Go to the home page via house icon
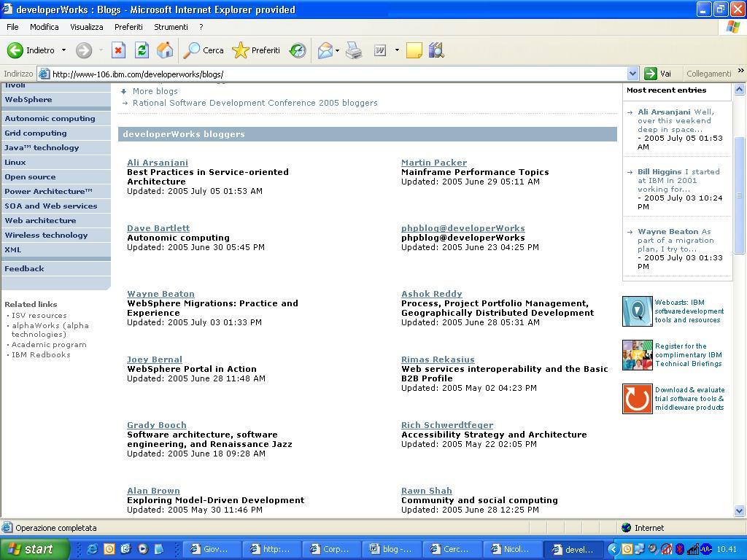 pos(165,50)
